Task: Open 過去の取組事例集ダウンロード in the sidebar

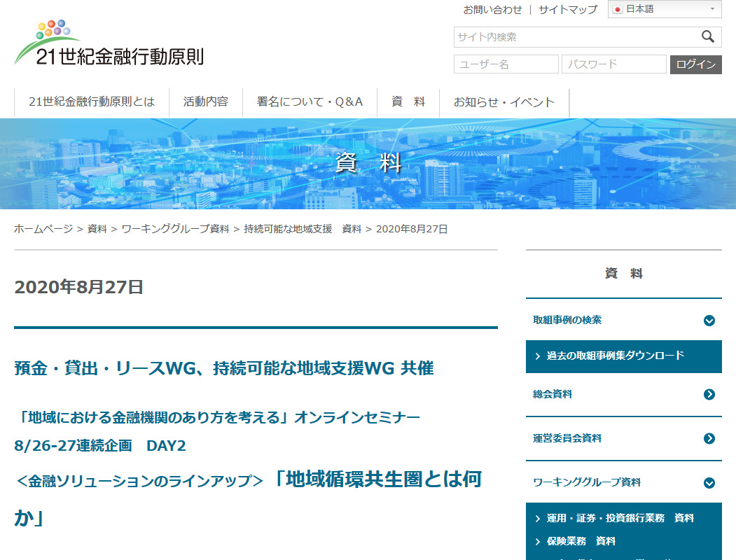Action: click(x=616, y=356)
